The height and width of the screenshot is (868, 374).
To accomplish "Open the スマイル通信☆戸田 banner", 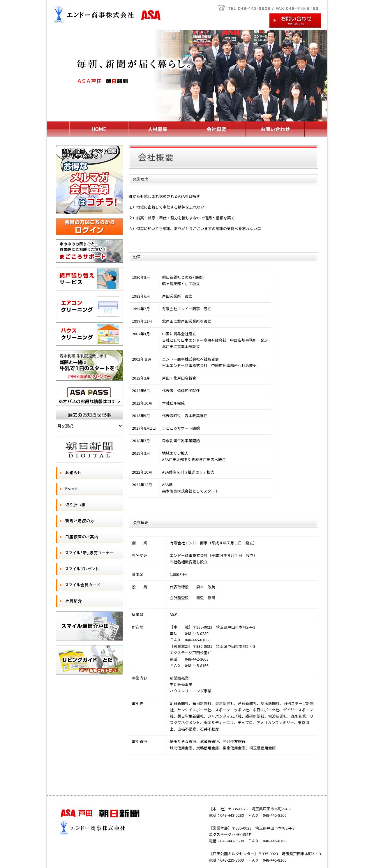I will pos(89,626).
